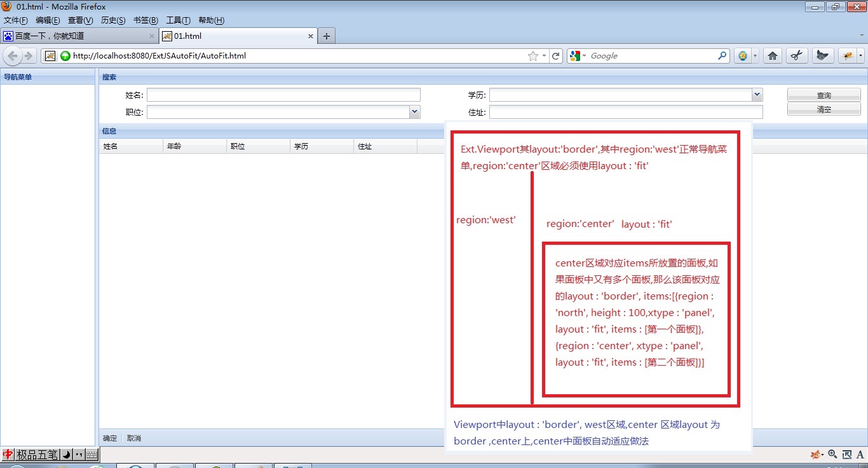
Task: Click the page favicon beside the address
Action: click(x=50, y=56)
